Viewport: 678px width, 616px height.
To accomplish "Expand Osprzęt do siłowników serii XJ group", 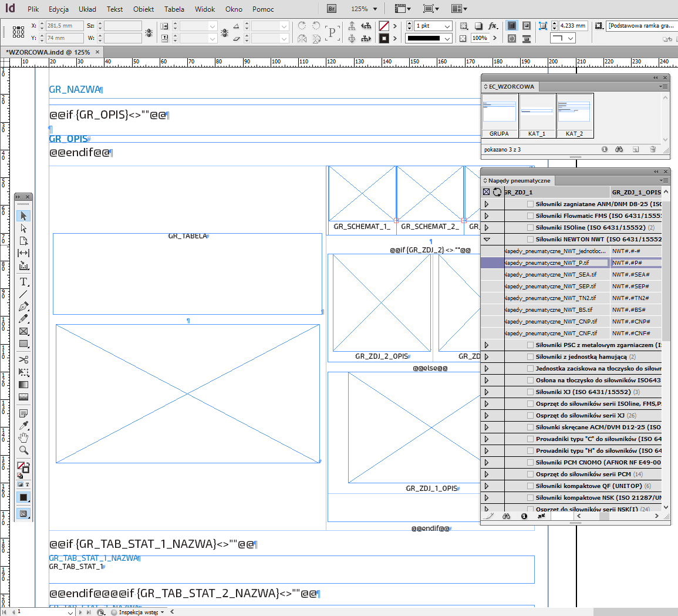I will pos(487,415).
